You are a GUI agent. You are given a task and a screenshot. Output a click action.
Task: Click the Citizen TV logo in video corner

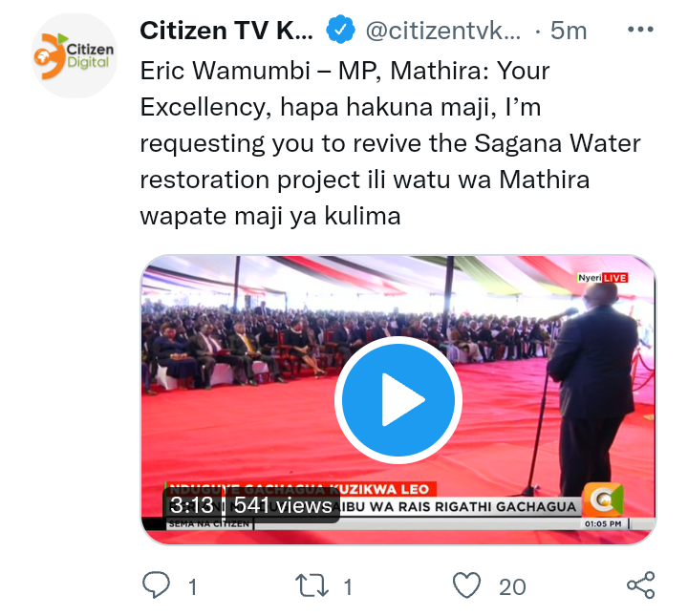[603, 499]
